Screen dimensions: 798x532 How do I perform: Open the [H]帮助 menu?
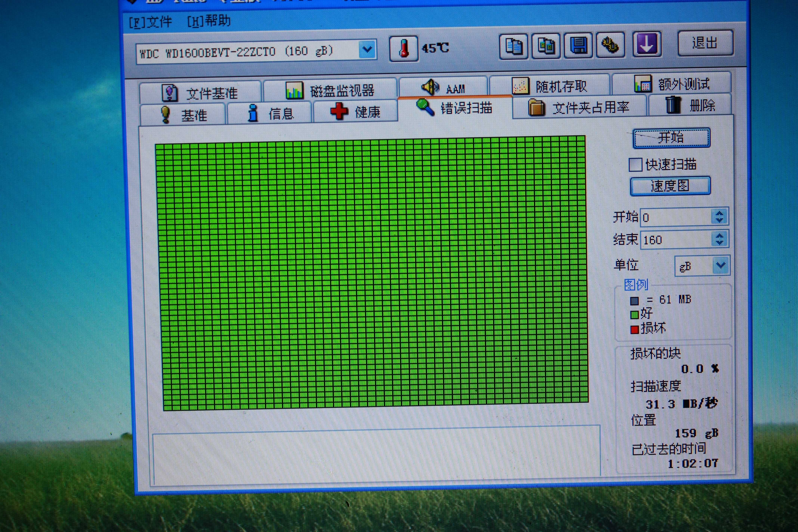coord(209,21)
